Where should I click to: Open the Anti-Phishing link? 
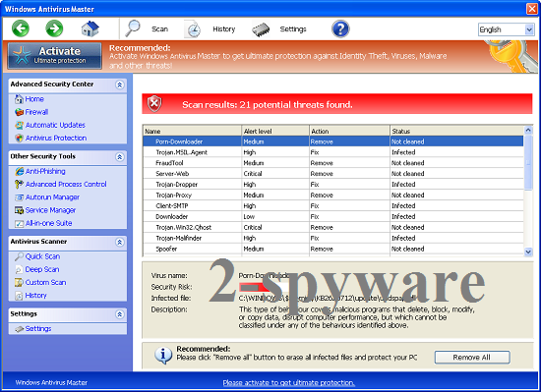click(45, 171)
